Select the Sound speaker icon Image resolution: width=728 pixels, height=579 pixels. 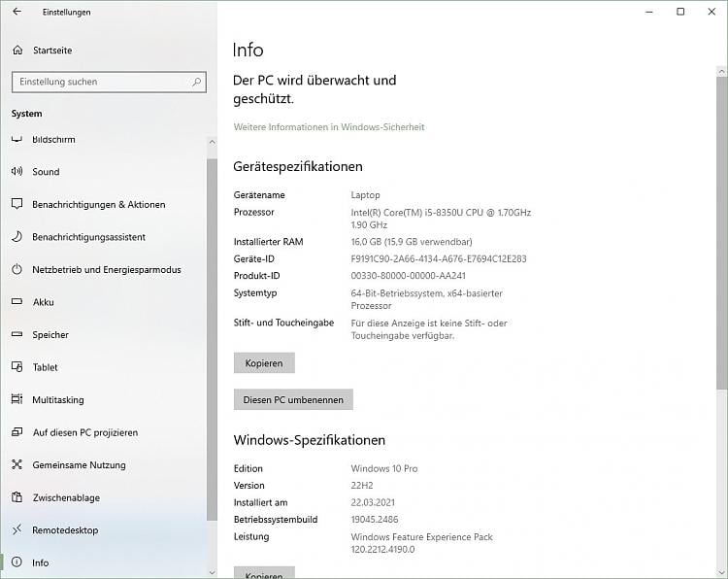coord(17,172)
